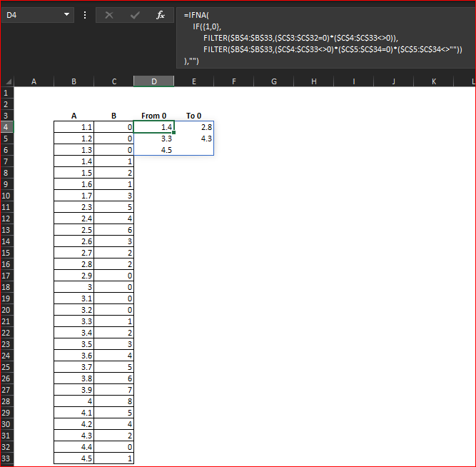Select cell C11 containing 5

pos(114,207)
